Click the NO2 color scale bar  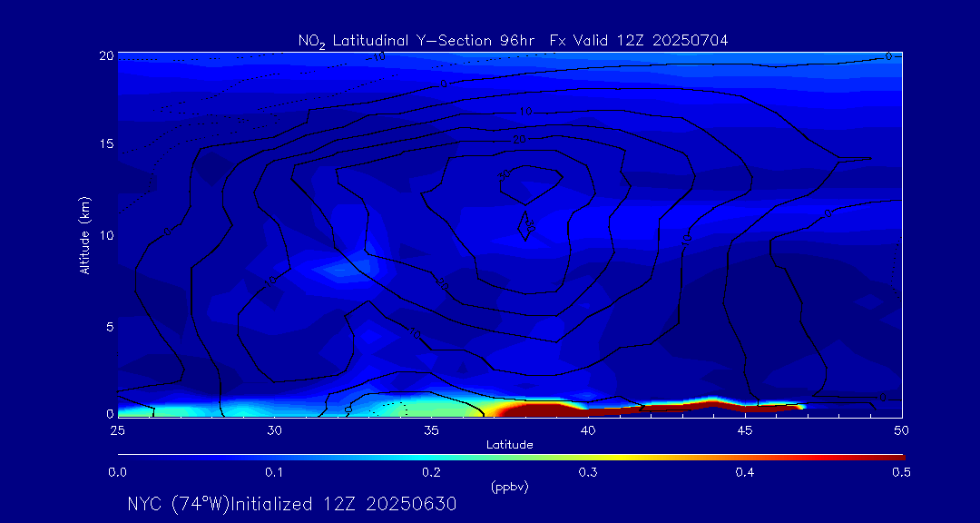[x=511, y=457]
